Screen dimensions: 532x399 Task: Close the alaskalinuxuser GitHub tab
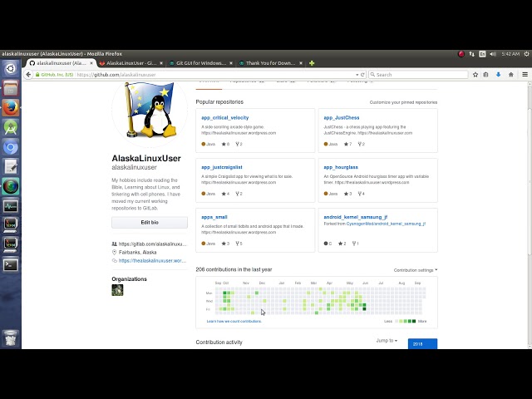(91, 63)
